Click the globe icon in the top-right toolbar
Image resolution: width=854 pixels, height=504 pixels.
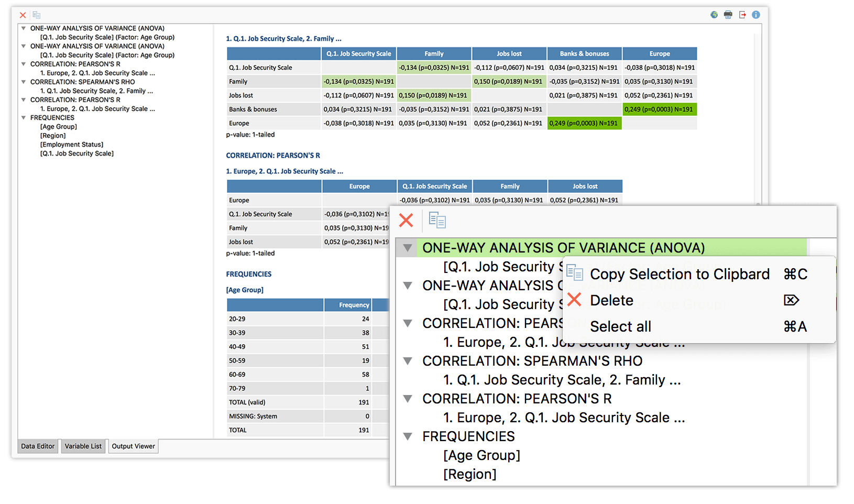(x=714, y=15)
